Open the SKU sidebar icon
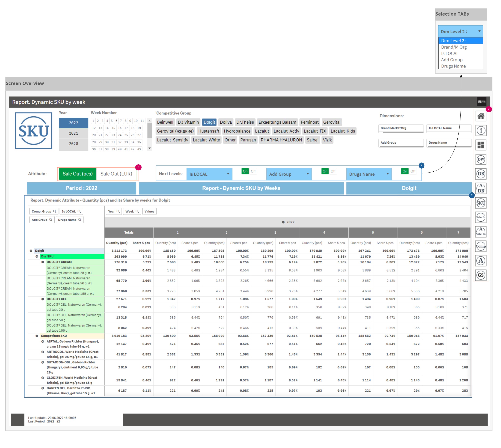Image resolution: width=501 pixels, height=448 pixels. pos(481,203)
